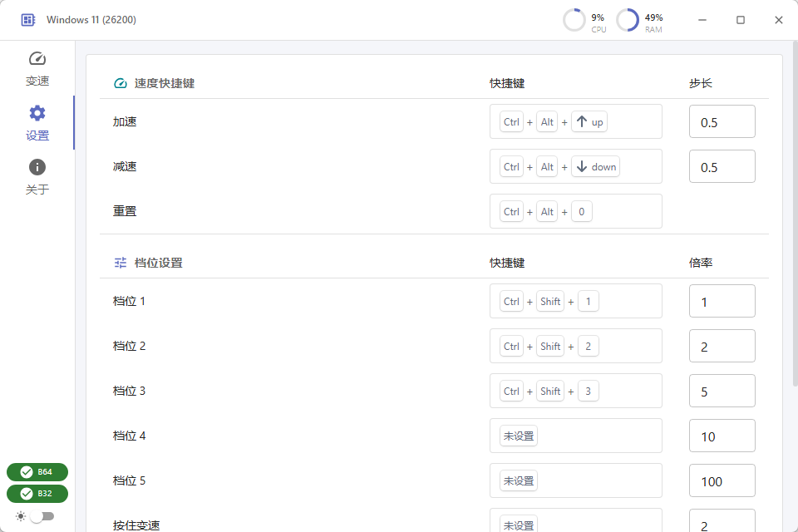798x532 pixels.
Task: Click the sun brightness icon
Action: (x=20, y=516)
